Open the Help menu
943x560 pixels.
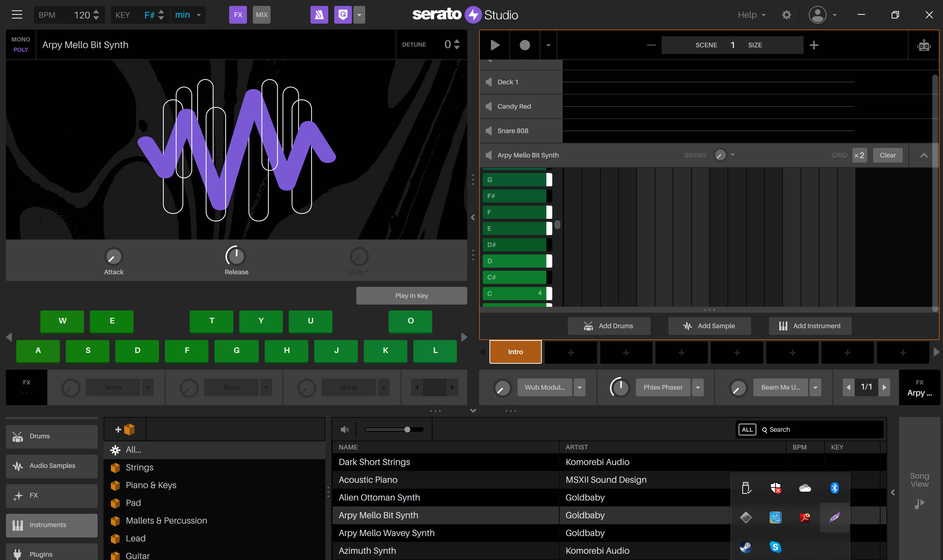pyautogui.click(x=751, y=15)
